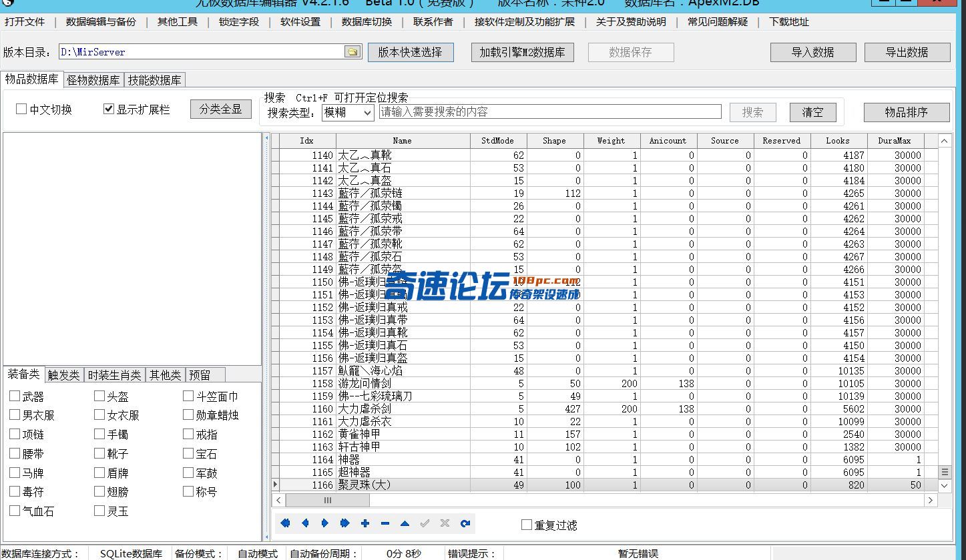Open the 搜索类型 模糊 dropdown
This screenshot has height=560, width=966.
[x=347, y=112]
